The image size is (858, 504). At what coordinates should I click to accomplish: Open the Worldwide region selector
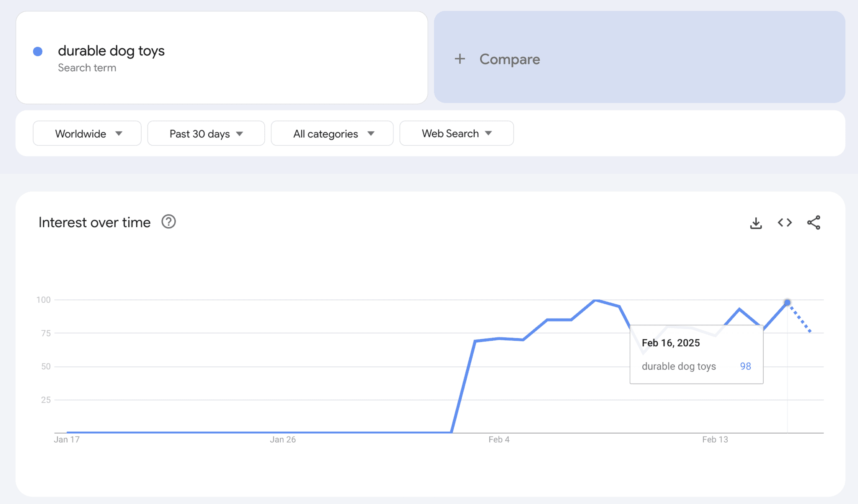(x=87, y=133)
